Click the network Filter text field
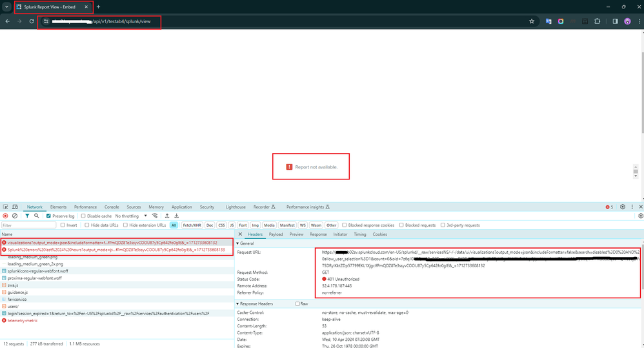The width and height of the screenshot is (644, 348). point(28,225)
